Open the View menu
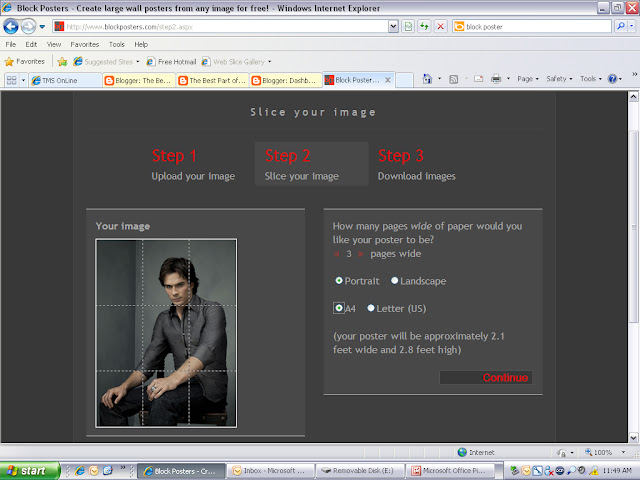This screenshot has width=640, height=480. point(54,44)
